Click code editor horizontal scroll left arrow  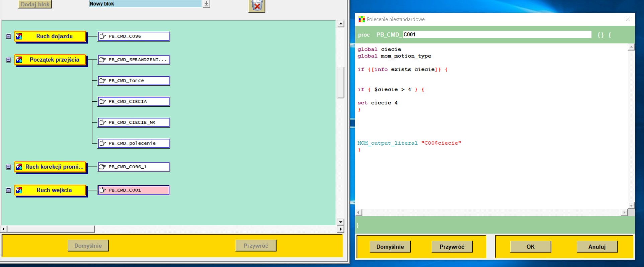tap(359, 212)
